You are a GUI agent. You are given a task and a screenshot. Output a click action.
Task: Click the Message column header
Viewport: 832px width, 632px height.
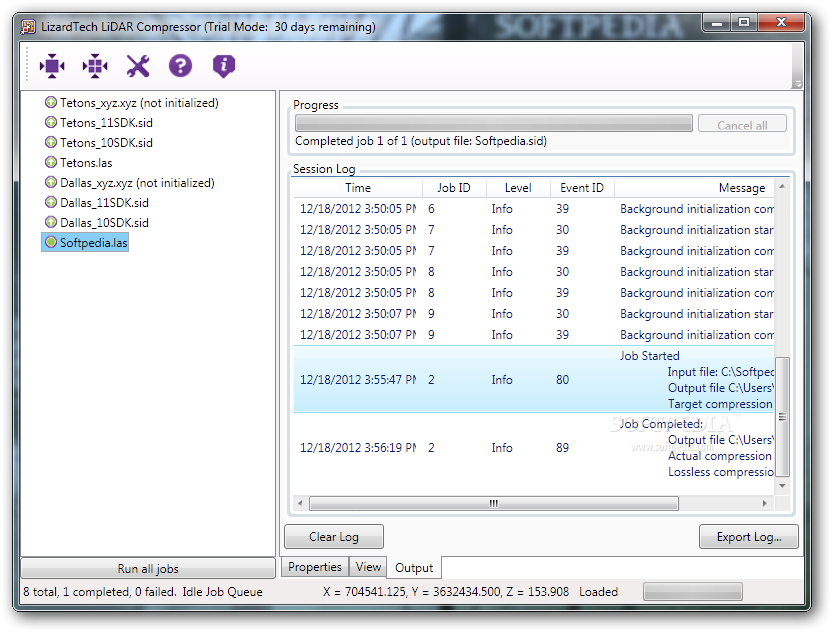[x=695, y=188]
